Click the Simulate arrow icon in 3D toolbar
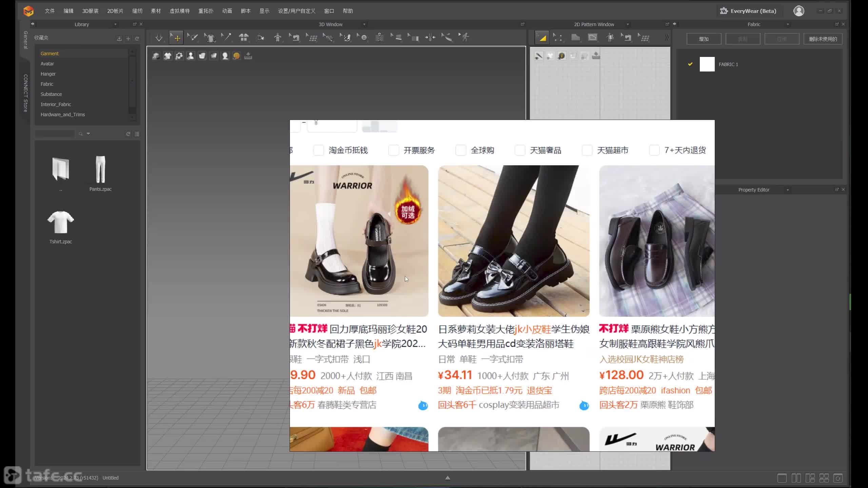This screenshot has width=868, height=488. pos(159,38)
